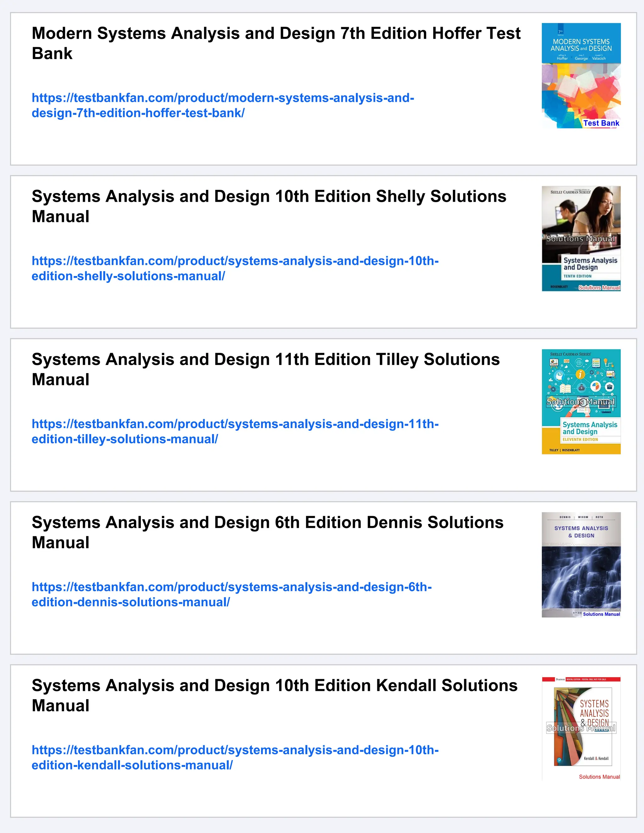
Task: Click the Dennis Wixom Roth waterfall book cover
Action: [581, 565]
